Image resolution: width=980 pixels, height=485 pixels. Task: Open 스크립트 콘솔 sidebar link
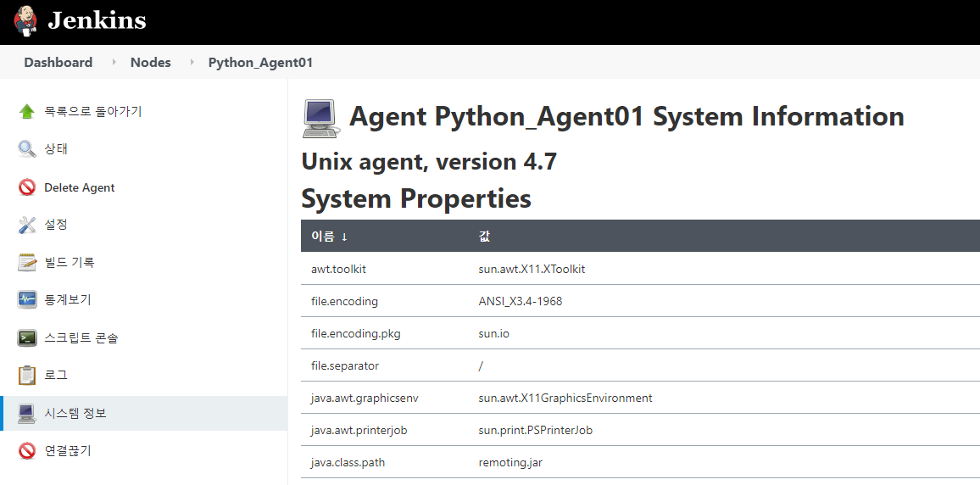81,338
